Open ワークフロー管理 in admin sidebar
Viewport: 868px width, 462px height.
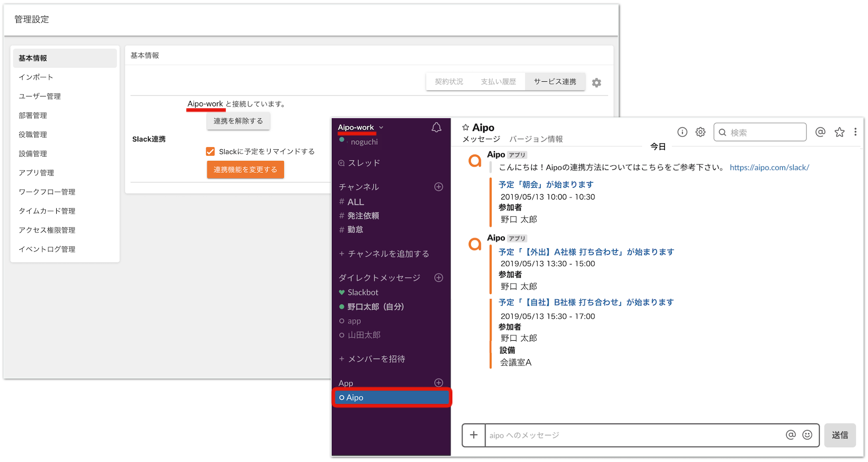coord(65,192)
